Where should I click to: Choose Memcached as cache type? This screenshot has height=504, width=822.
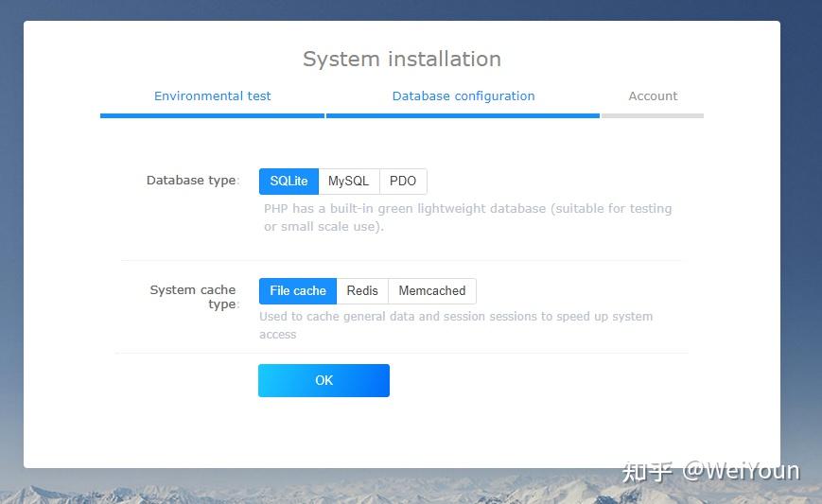point(432,291)
